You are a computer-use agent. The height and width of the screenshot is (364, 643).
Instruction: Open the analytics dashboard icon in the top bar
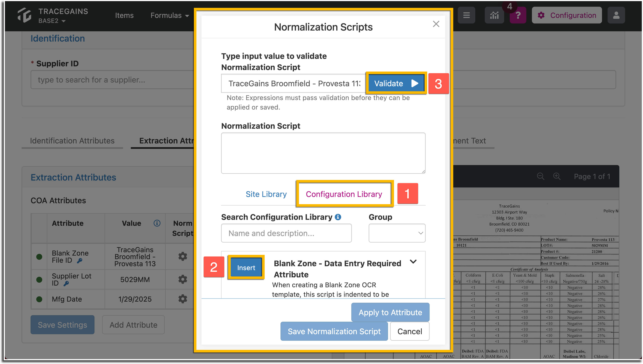(494, 15)
